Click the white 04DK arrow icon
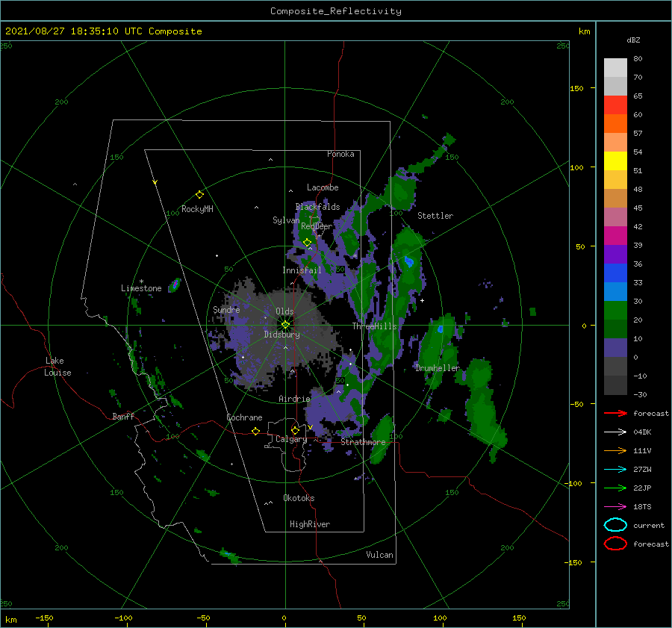Image resolution: width=672 pixels, height=628 pixels. (615, 432)
